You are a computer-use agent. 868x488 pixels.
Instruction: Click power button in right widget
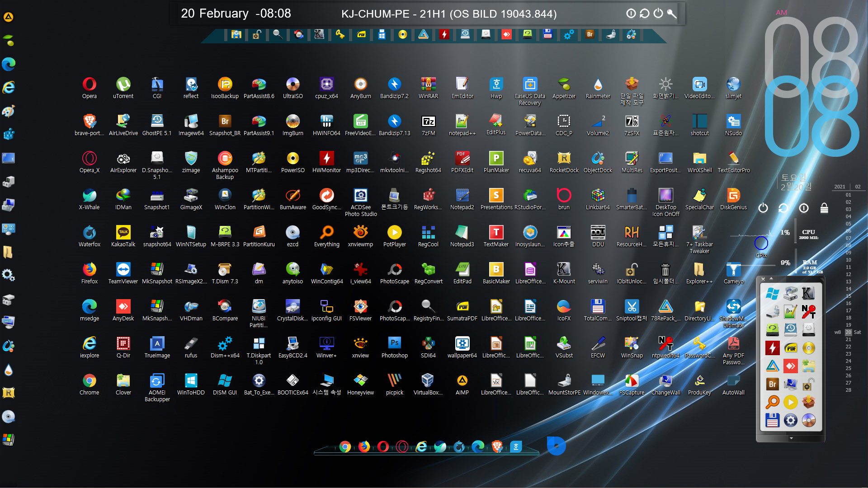(763, 208)
